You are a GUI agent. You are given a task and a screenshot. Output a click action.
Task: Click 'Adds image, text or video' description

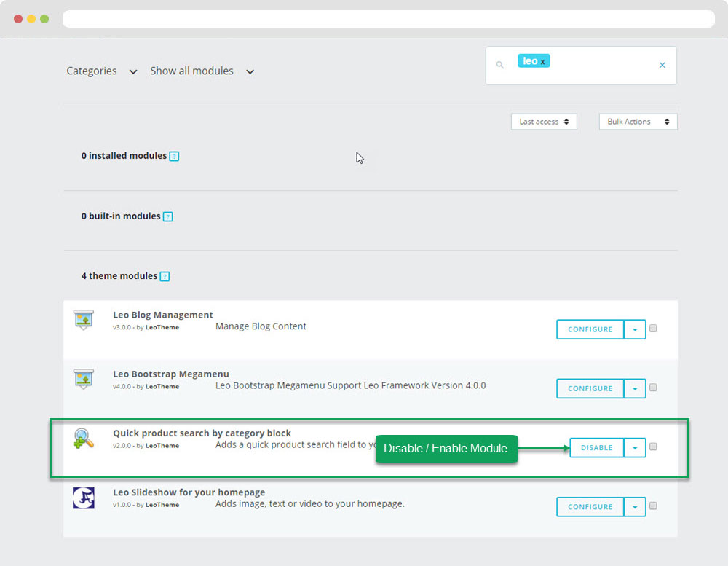(310, 504)
